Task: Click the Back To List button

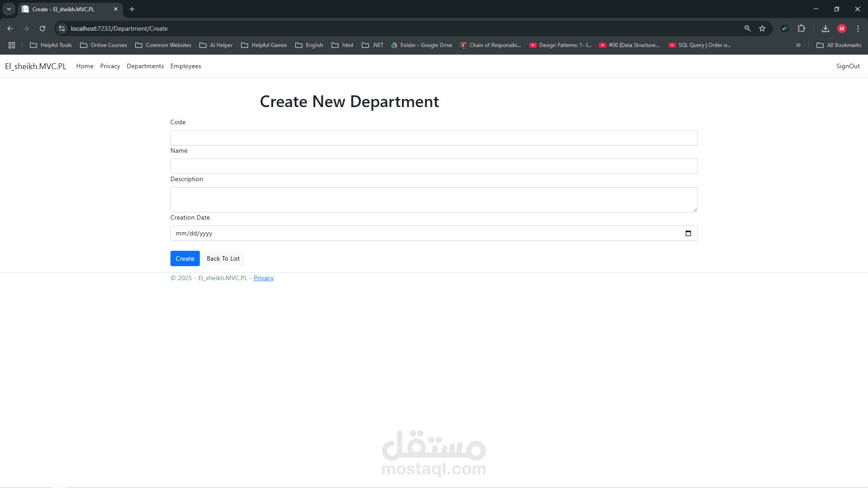Action: pos(223,258)
